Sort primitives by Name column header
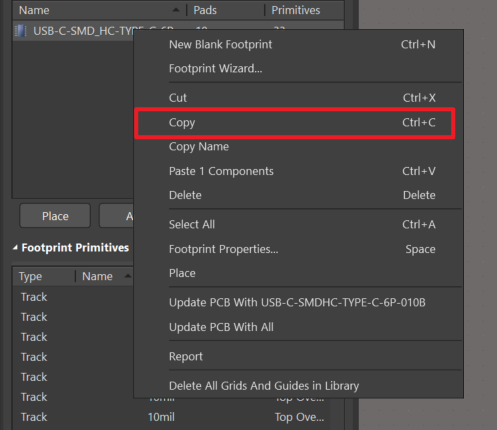The image size is (497, 430). (x=104, y=276)
